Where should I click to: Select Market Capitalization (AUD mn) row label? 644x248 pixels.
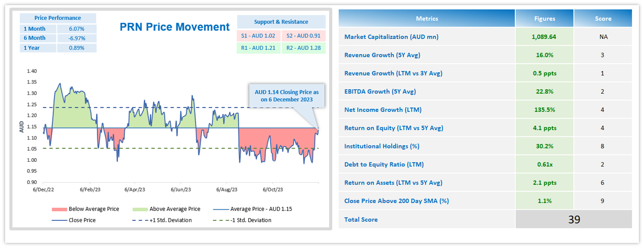(x=391, y=37)
